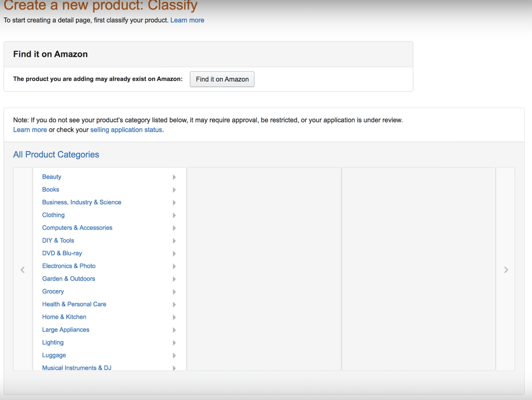Choose Large Appliances category

pos(66,330)
